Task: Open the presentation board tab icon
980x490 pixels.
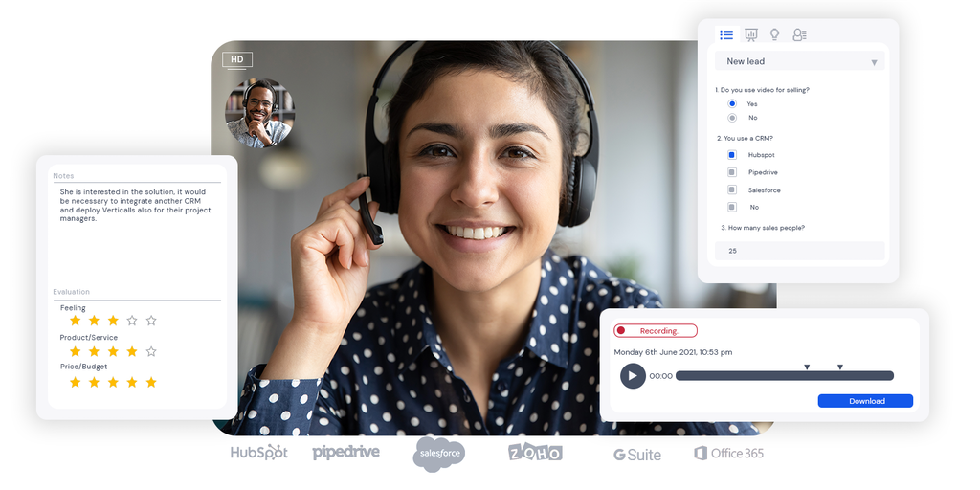Action: (x=751, y=35)
